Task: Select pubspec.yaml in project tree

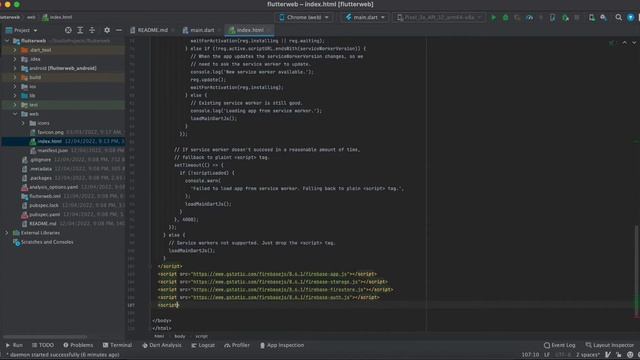Action: coord(44,215)
